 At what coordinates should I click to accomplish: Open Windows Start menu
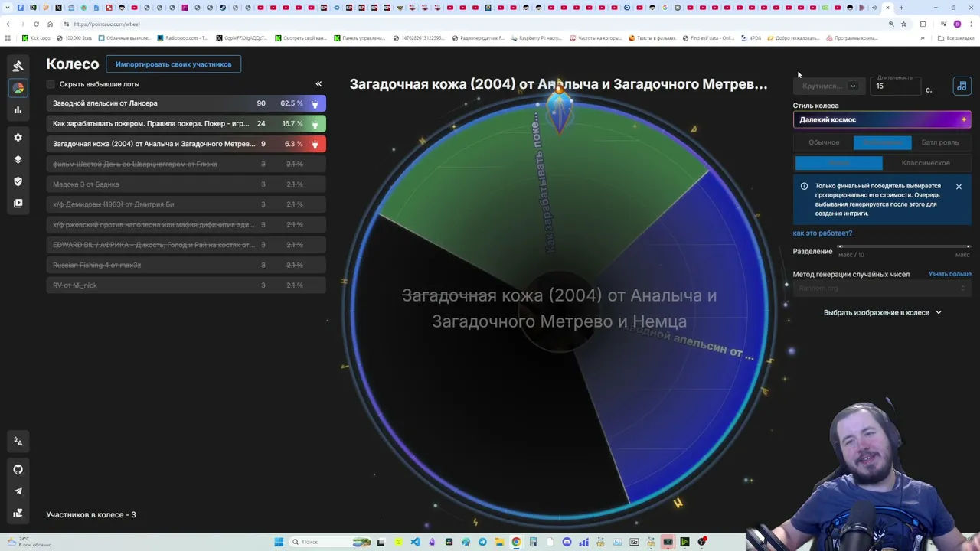279,542
